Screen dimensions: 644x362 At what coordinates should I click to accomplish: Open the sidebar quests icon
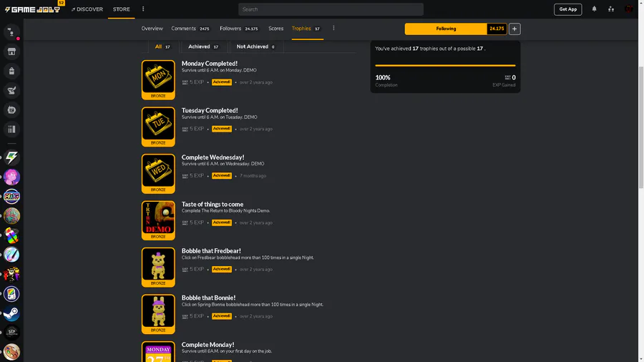11,90
